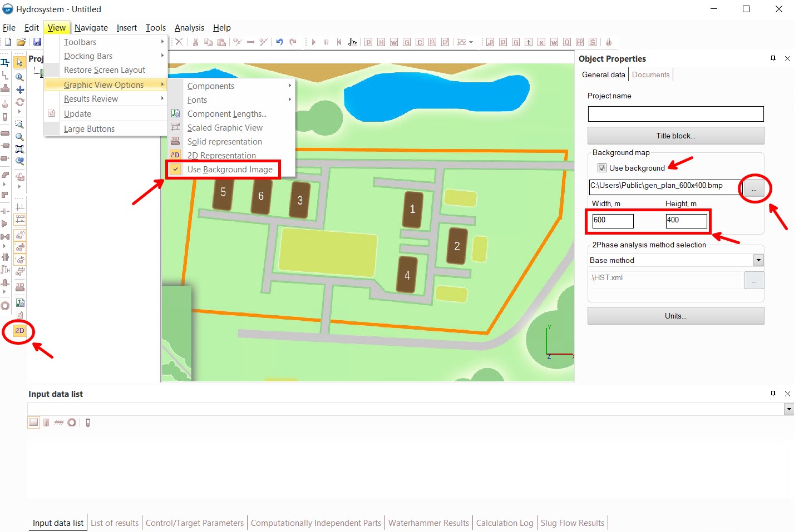This screenshot has height=532, width=794.
Task: Click the Undo arrow in toolbar
Action: pyautogui.click(x=279, y=42)
